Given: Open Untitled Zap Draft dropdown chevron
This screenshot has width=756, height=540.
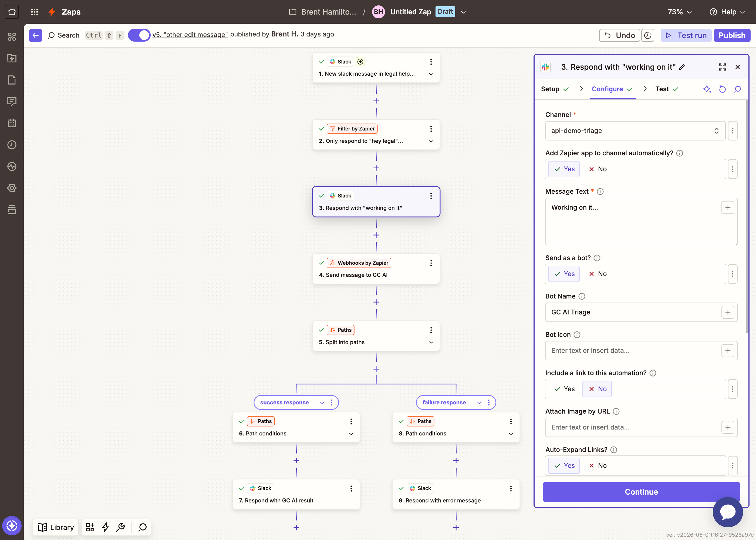Looking at the screenshot, I should (x=463, y=12).
